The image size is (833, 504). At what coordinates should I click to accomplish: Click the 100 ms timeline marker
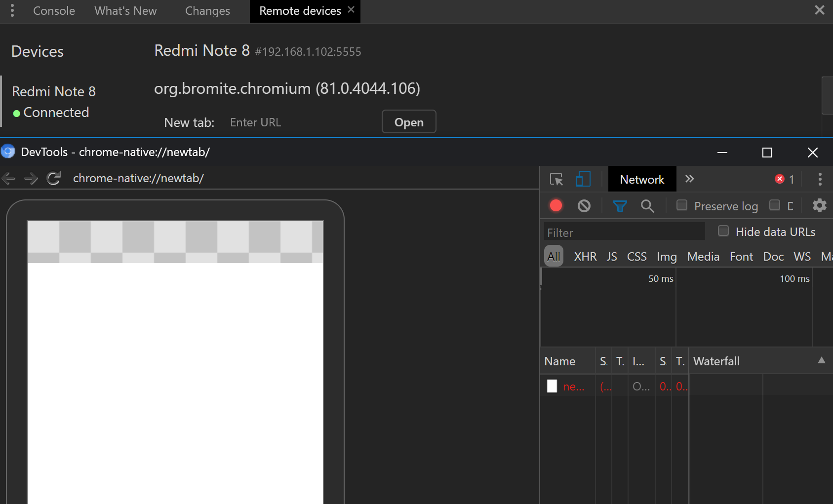pos(794,278)
